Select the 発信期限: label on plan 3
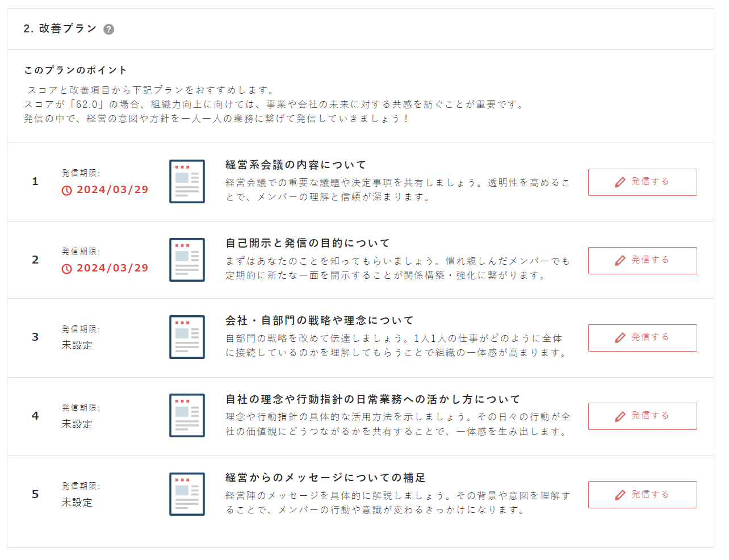The image size is (729, 560). point(81,329)
